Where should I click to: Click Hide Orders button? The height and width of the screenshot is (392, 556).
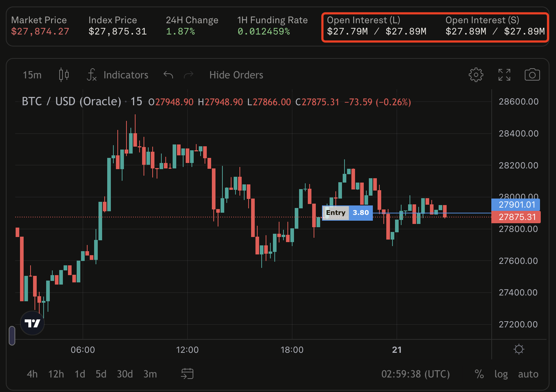click(236, 75)
